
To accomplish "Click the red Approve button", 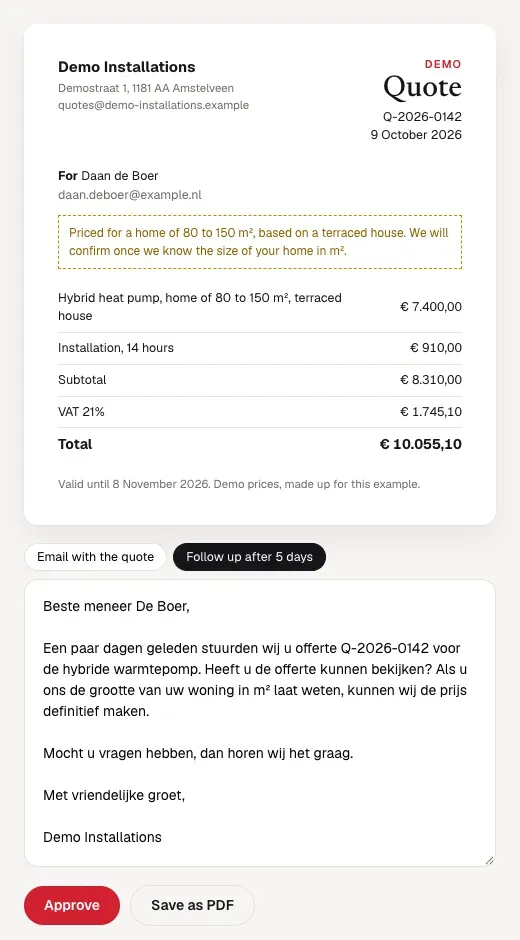I will pos(72,905).
